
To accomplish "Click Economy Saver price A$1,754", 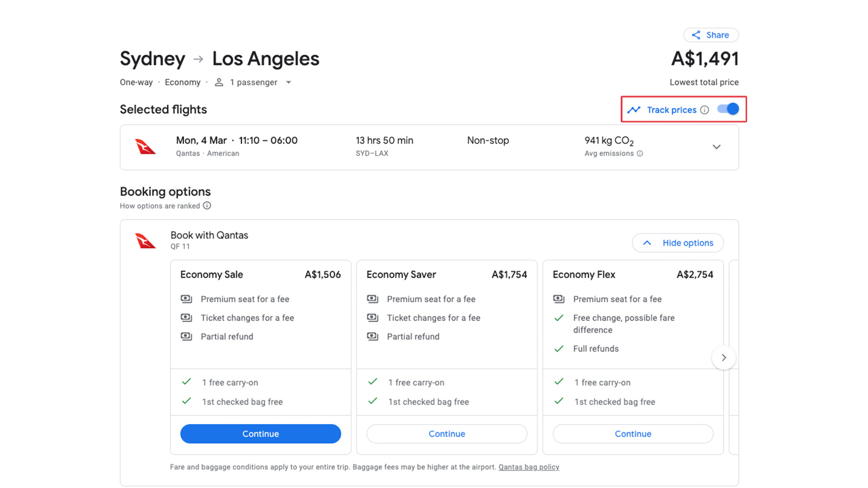I will [x=509, y=274].
